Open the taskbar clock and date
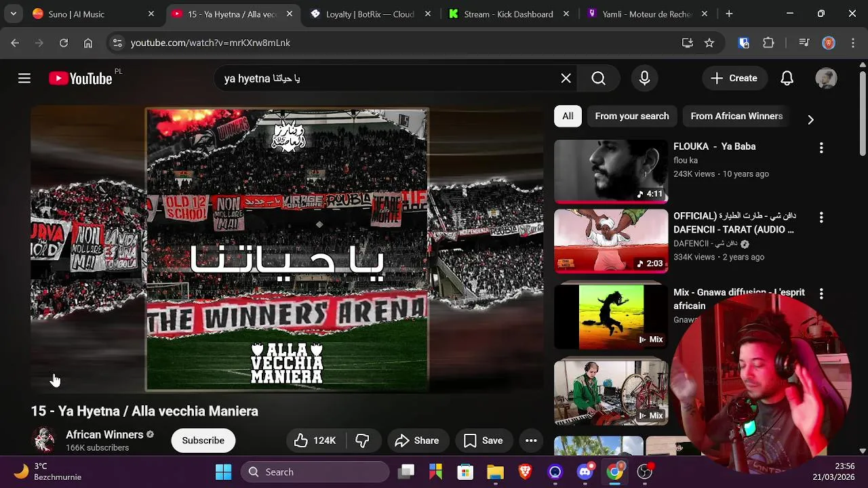This screenshot has height=488, width=868. [835, 472]
